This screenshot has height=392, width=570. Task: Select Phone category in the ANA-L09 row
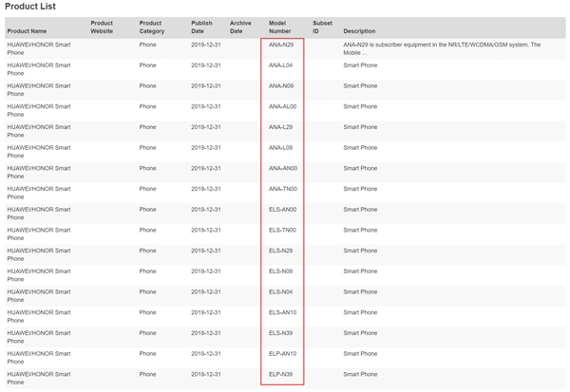point(147,148)
